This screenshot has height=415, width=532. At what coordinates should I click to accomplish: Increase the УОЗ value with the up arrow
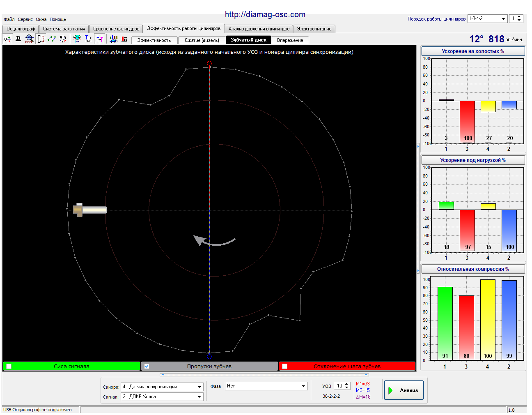click(x=347, y=384)
